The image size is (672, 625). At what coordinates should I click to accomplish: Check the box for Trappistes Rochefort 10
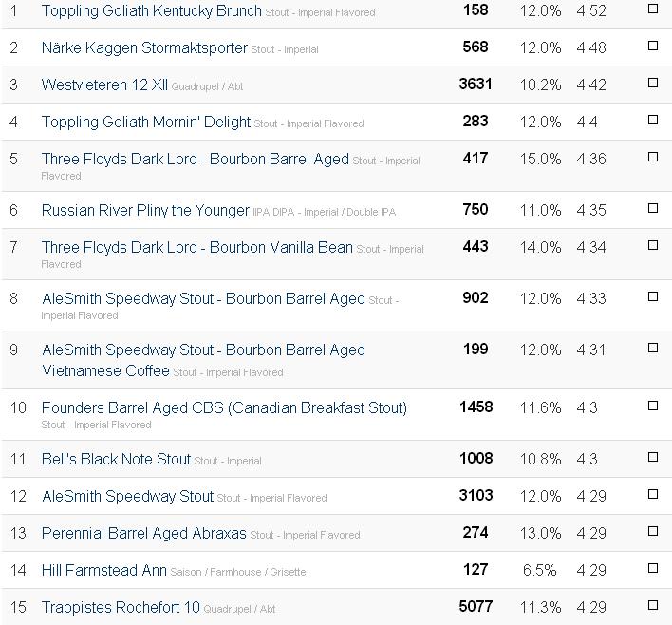(x=653, y=605)
